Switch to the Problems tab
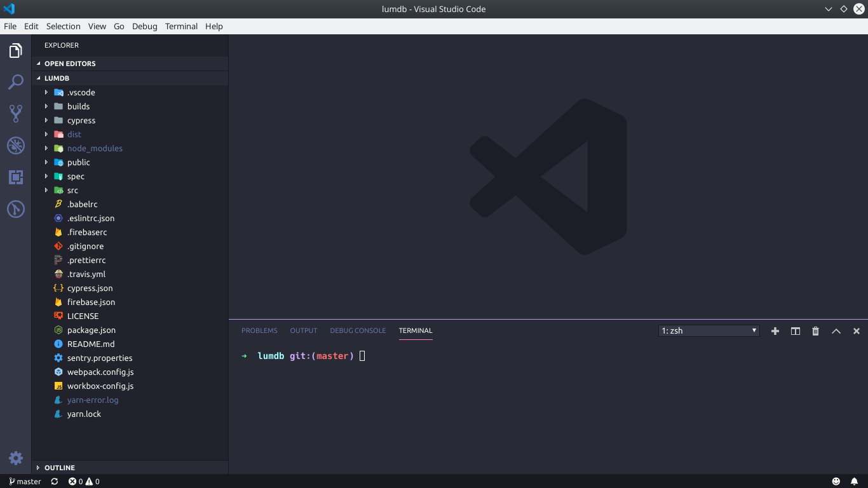 tap(259, 331)
